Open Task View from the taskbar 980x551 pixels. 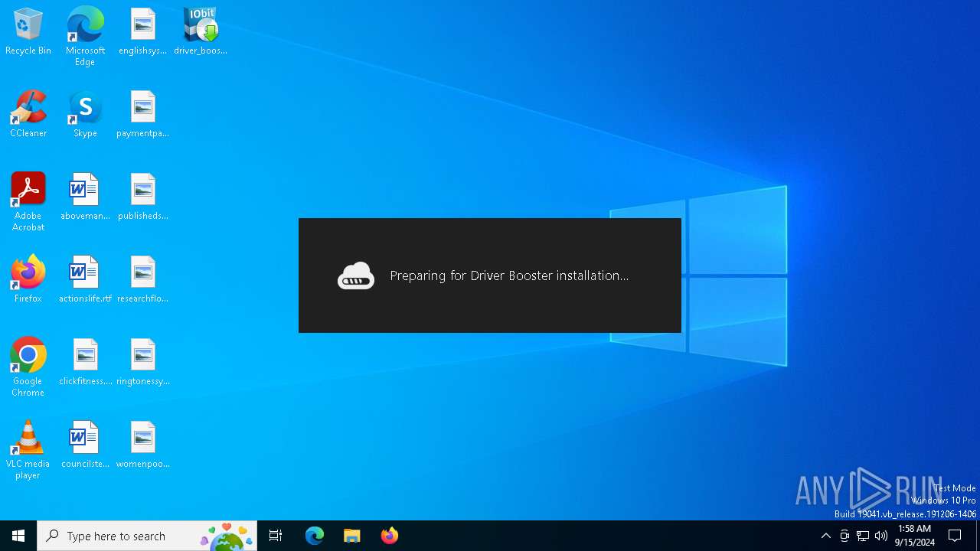pos(276,536)
